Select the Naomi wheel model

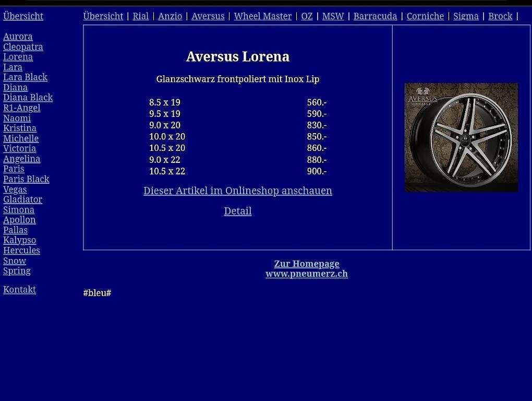(x=17, y=118)
